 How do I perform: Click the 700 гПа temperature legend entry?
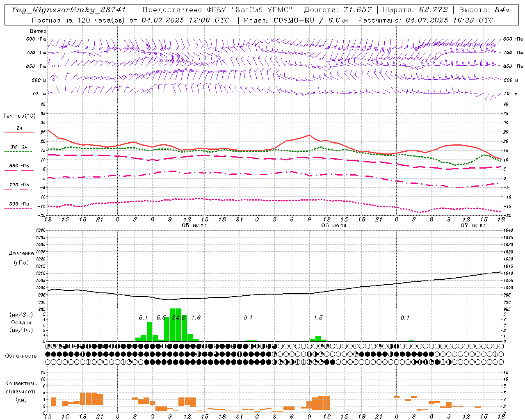tap(19, 187)
